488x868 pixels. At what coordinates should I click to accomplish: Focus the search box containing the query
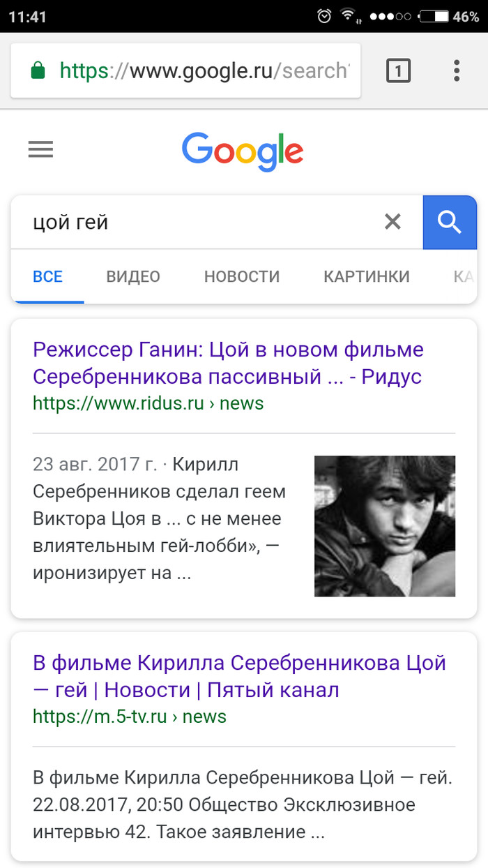pos(195,223)
